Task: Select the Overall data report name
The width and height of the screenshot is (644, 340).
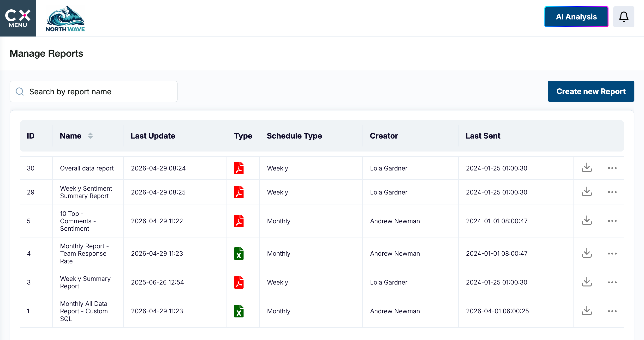Action: point(87,168)
